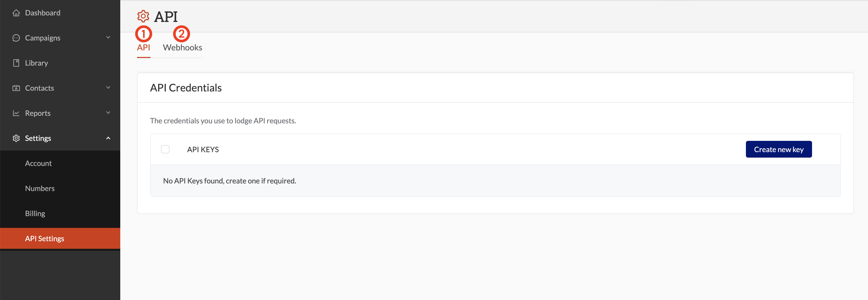Click the Settings sidebar label
The width and height of the screenshot is (868, 300).
tap(38, 138)
